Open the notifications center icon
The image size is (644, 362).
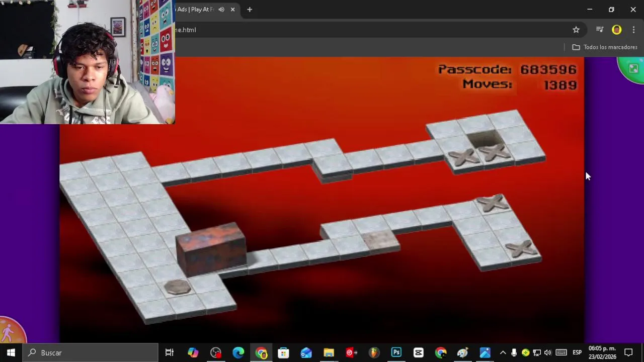click(x=628, y=353)
